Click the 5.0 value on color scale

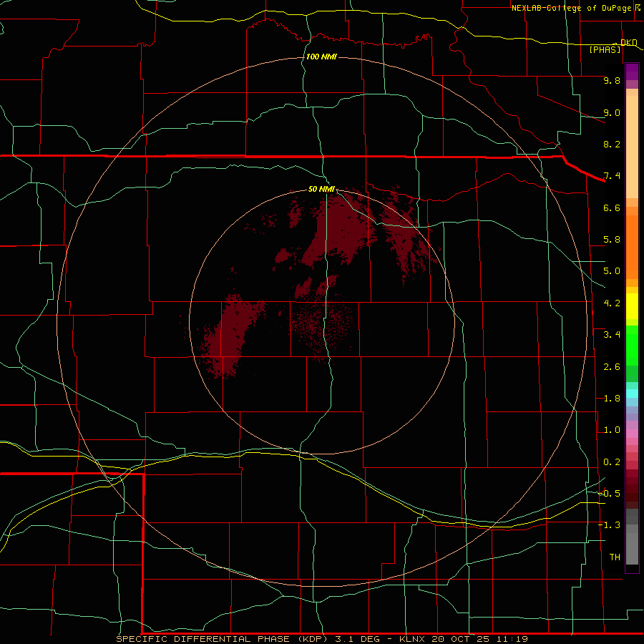coord(612,271)
